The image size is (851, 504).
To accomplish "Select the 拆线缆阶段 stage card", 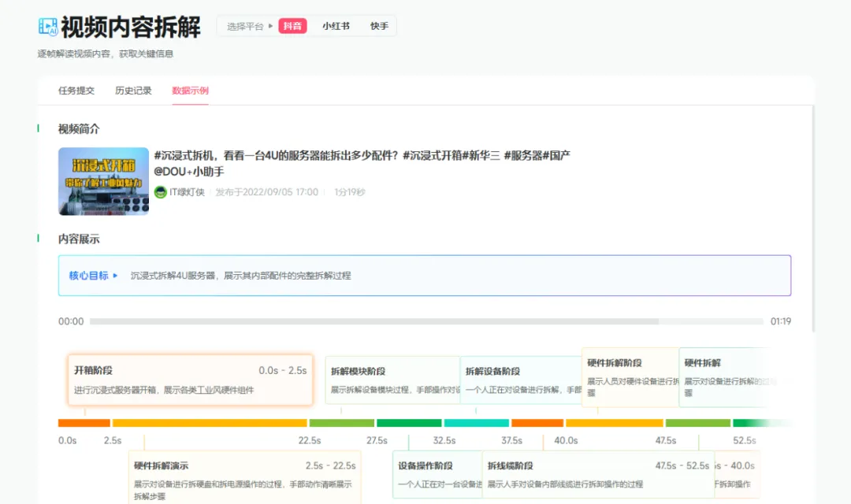I will [598, 474].
